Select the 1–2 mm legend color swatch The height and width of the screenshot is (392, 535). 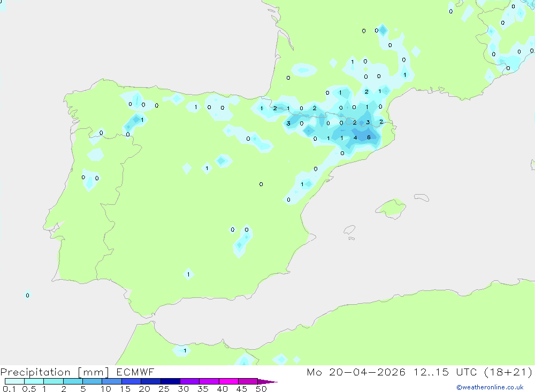[x=53, y=381]
